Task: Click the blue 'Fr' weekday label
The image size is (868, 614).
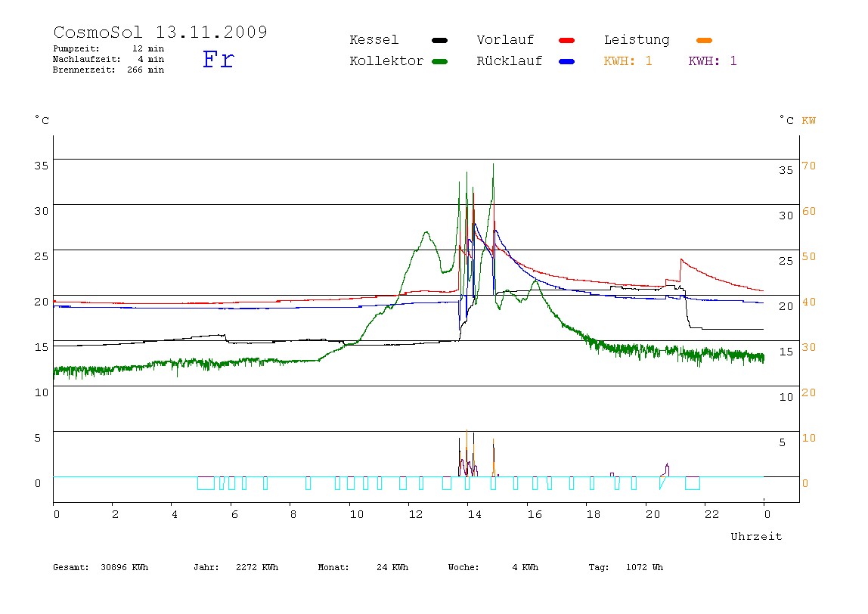Action: [x=219, y=59]
